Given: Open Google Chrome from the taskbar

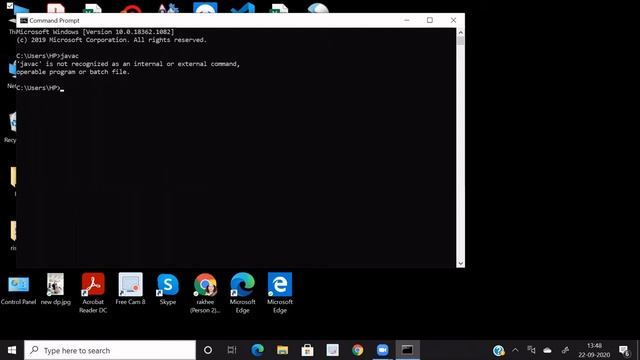Looking at the screenshot, I should click(x=358, y=350).
